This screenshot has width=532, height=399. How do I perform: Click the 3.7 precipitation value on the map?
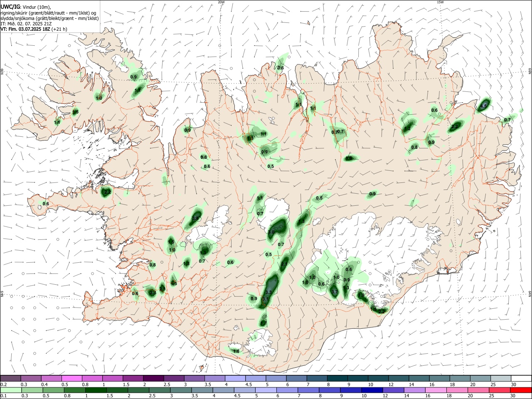[335, 292]
